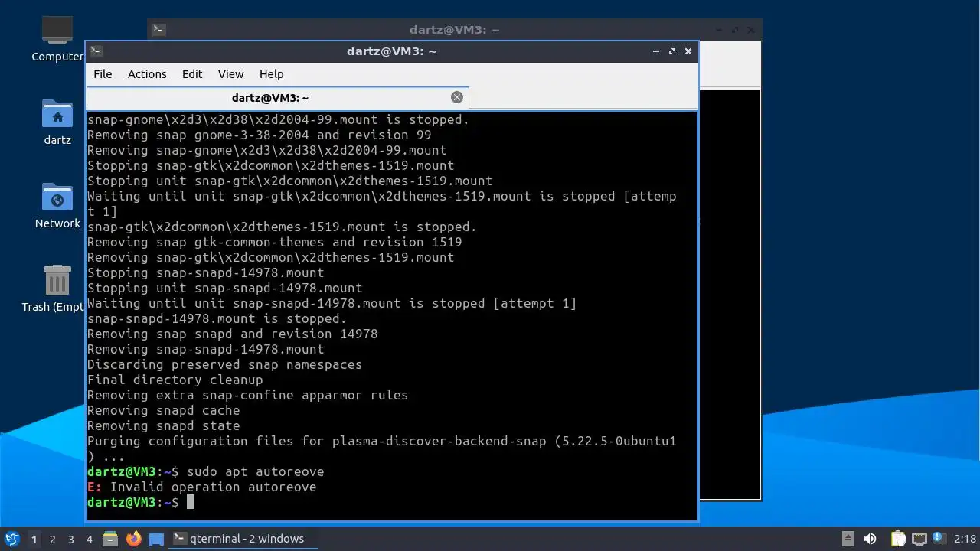Click the 'E: Invalid operation autoreove' error line
Viewport: 980px width, 551px height.
(201, 487)
